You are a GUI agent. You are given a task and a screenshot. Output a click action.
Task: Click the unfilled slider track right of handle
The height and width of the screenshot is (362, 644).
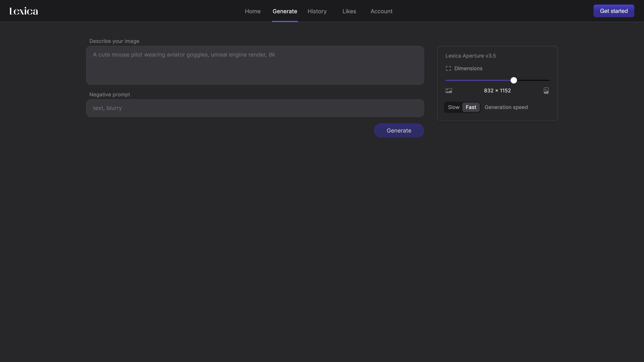pos(533,80)
